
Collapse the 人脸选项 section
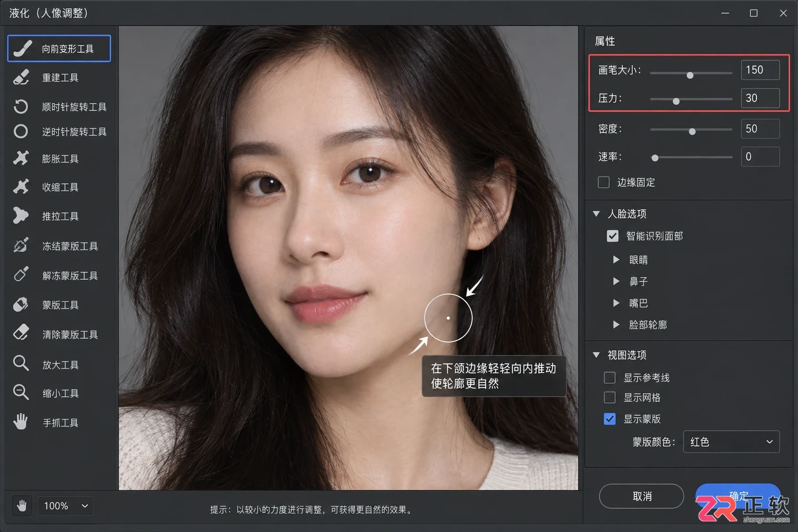596,213
